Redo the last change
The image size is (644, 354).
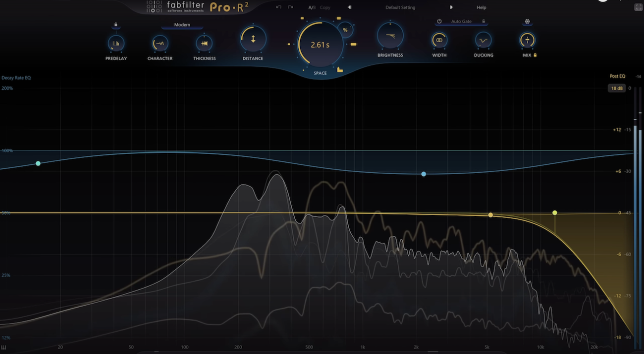[290, 7]
